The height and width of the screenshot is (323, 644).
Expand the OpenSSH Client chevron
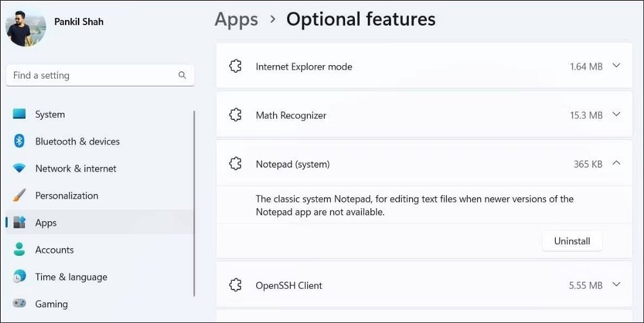pos(616,284)
